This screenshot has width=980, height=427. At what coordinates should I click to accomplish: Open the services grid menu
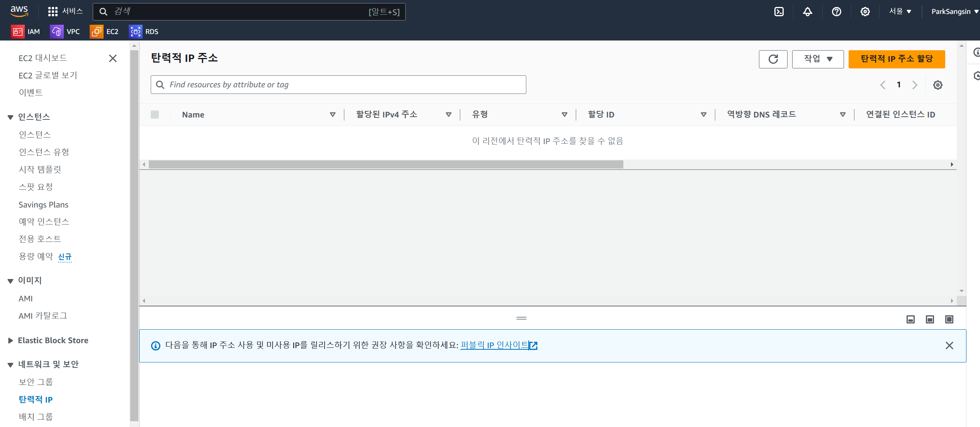point(53,12)
